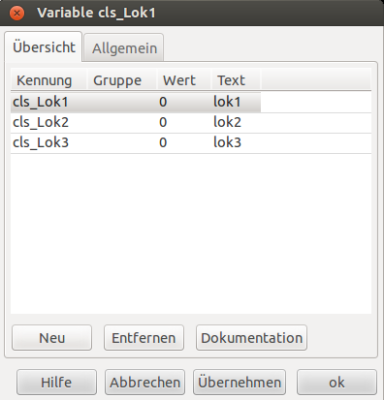Click the lok3 text cell
This screenshot has width=384, height=400.
tap(227, 143)
